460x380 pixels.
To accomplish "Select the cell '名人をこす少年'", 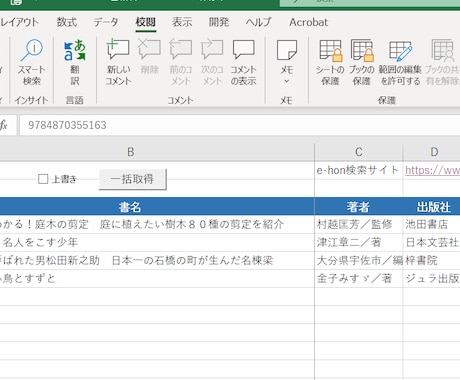I will tap(157, 242).
